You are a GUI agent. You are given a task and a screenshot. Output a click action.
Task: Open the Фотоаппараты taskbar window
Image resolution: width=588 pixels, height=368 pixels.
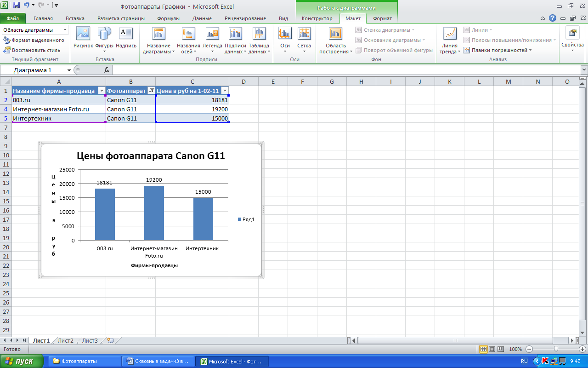[x=84, y=361]
